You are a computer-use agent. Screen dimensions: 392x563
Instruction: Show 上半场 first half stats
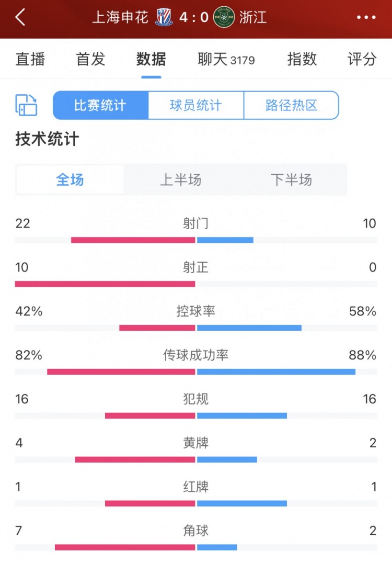[180, 180]
